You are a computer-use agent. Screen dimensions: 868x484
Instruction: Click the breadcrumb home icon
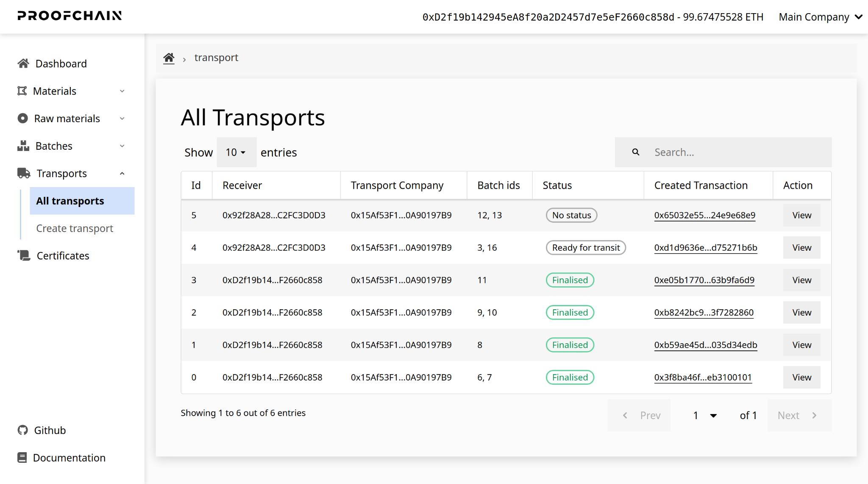tap(169, 58)
